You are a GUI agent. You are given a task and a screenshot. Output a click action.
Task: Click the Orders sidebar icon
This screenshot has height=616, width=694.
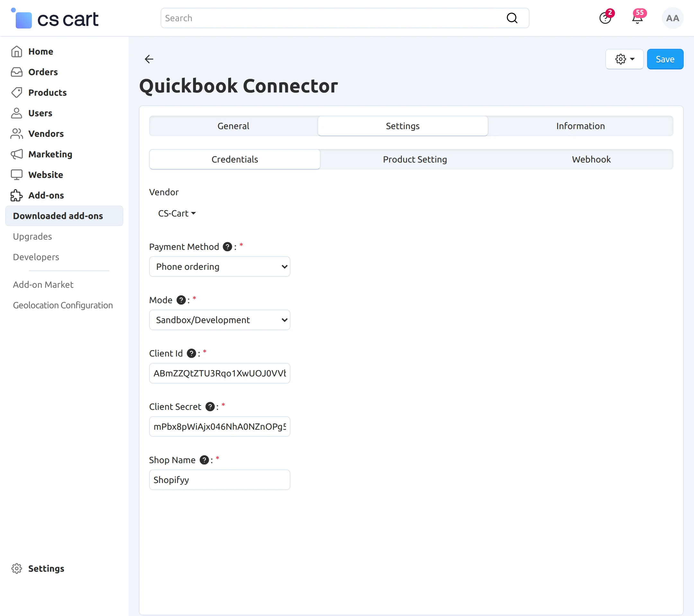(x=16, y=72)
